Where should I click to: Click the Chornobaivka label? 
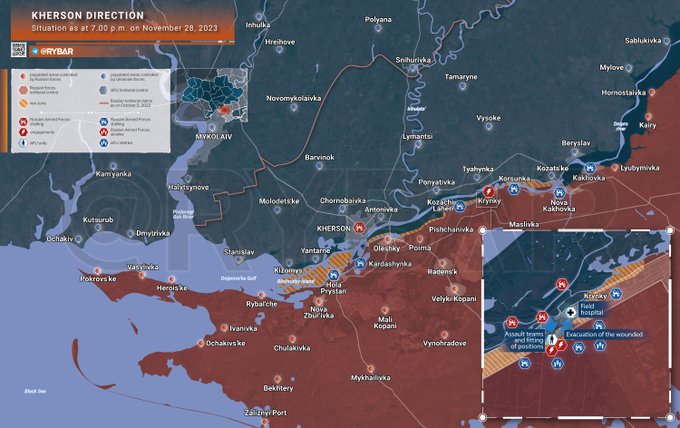pyautogui.click(x=343, y=201)
